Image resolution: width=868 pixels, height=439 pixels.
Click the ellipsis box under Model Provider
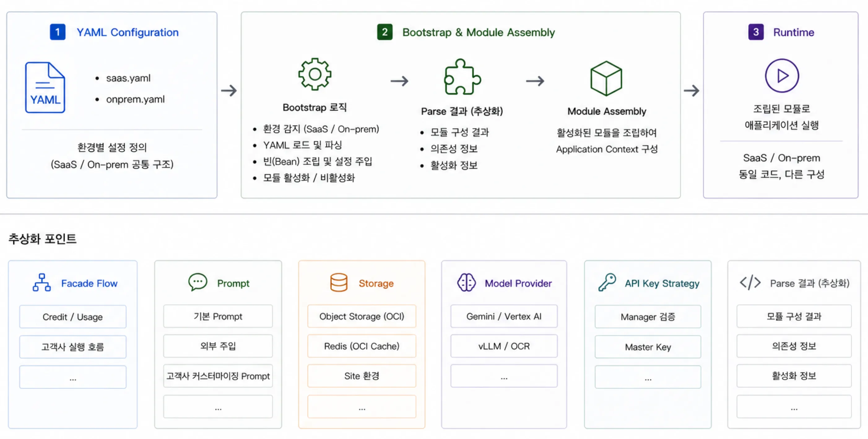tap(504, 376)
